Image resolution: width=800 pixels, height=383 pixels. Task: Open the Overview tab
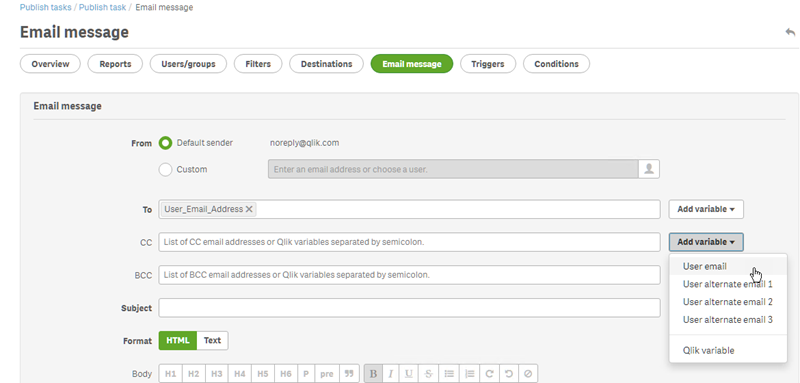tap(50, 64)
